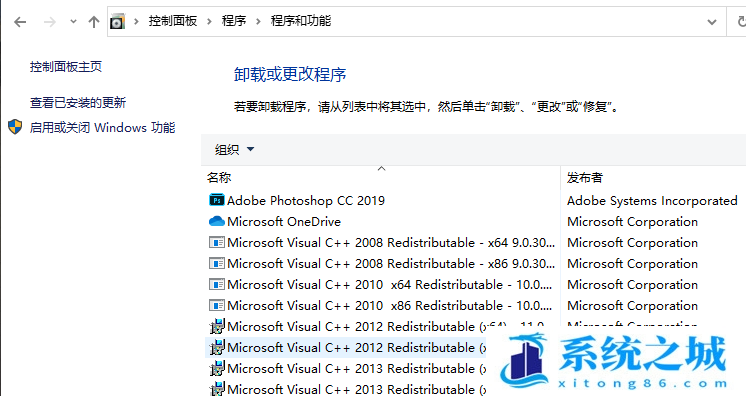This screenshot has height=396, width=746.
Task: Open the 控制面板主页 link
Action: coord(66,67)
